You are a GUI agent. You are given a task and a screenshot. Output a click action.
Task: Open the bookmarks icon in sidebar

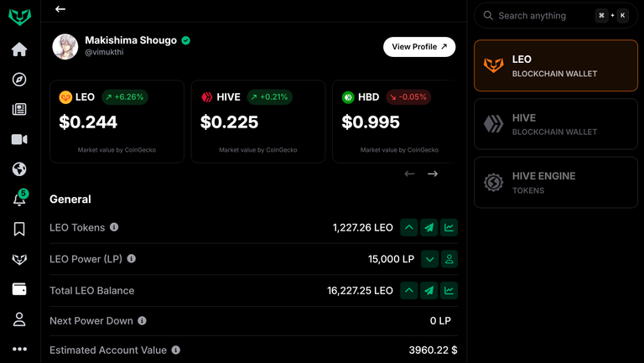pos(19,229)
